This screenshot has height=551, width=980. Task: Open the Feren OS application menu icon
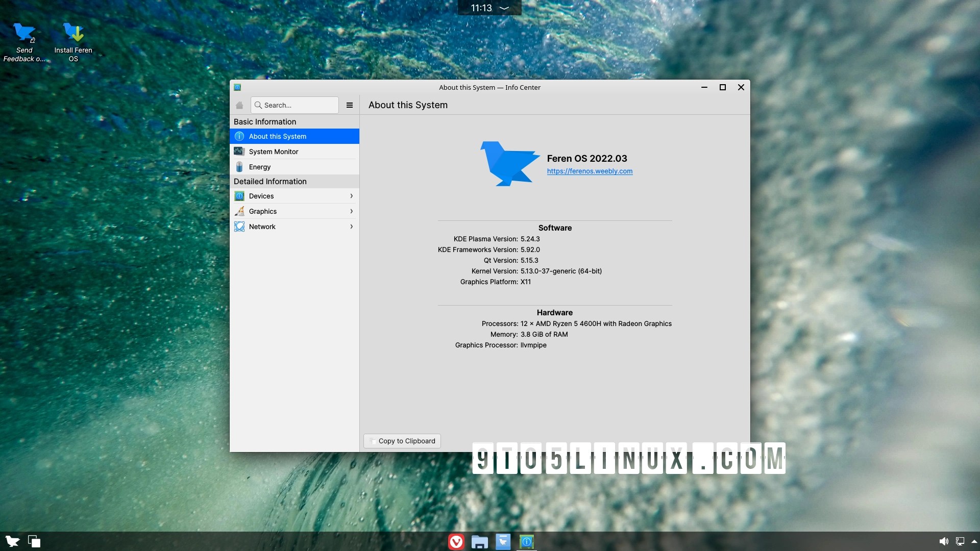[11, 541]
